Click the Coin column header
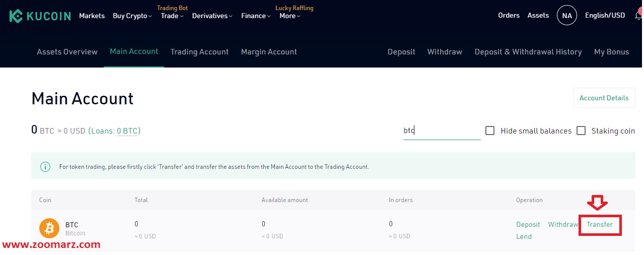Image resolution: width=644 pixels, height=255 pixels. coord(45,200)
